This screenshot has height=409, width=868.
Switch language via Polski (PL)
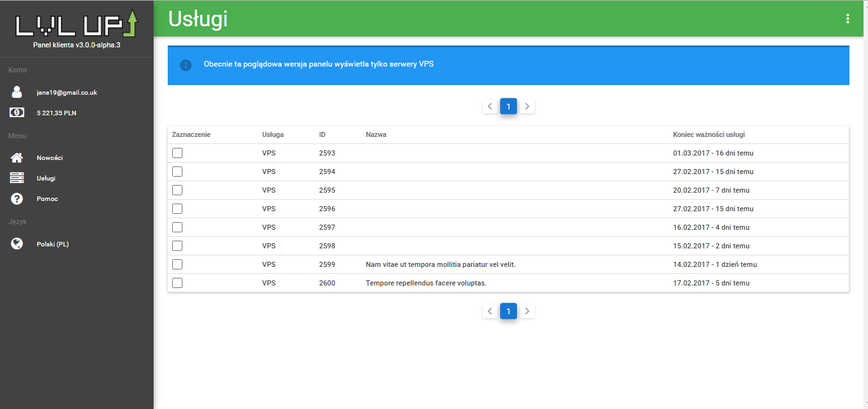(x=52, y=244)
